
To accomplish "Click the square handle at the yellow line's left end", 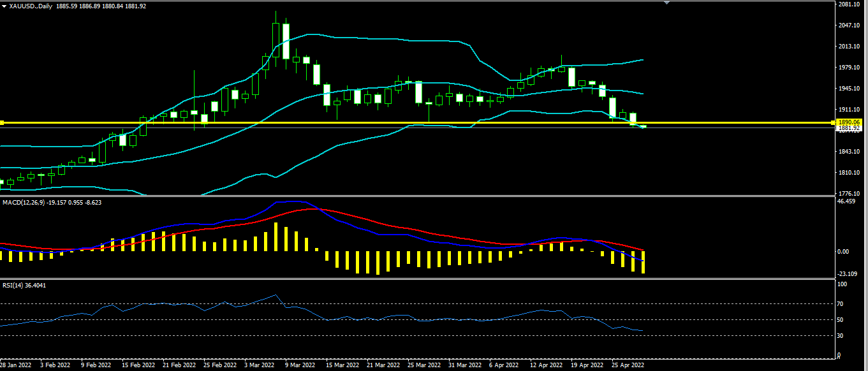I will point(2,122).
